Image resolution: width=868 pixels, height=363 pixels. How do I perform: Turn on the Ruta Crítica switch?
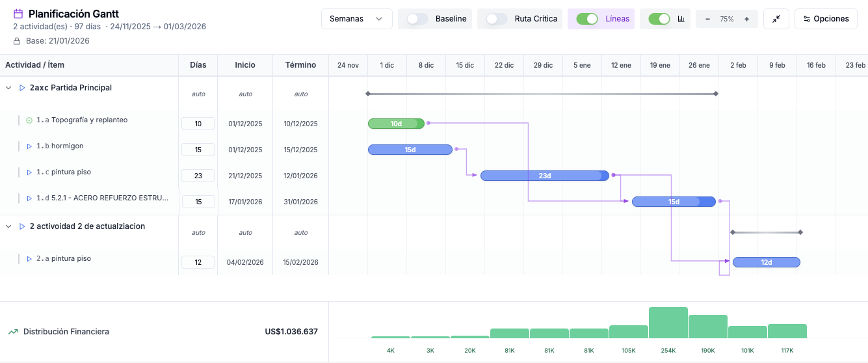(497, 19)
